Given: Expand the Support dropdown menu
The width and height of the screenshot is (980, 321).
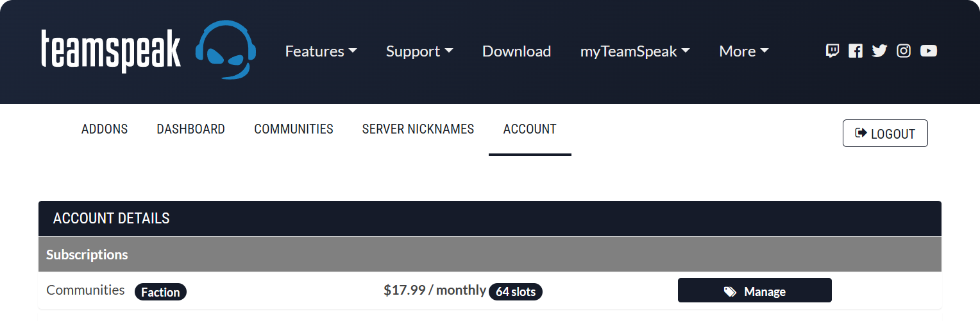Looking at the screenshot, I should [x=419, y=51].
